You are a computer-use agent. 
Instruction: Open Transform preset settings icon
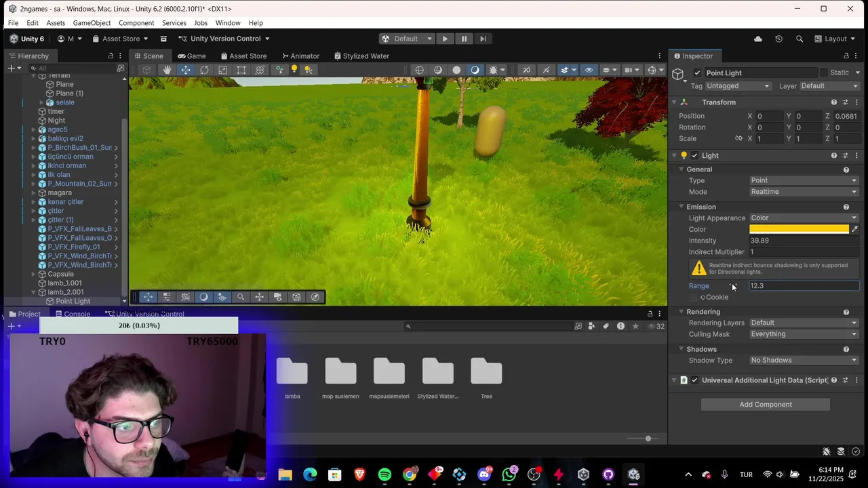[845, 102]
